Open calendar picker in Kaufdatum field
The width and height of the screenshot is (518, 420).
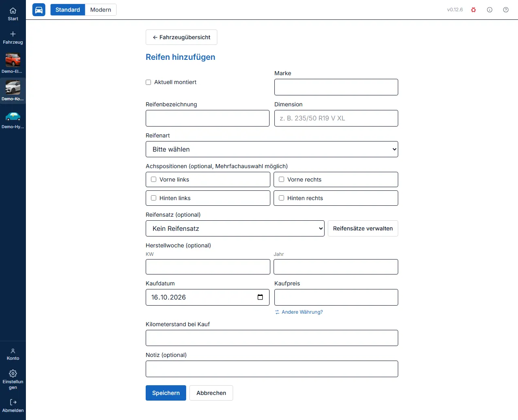(260, 297)
